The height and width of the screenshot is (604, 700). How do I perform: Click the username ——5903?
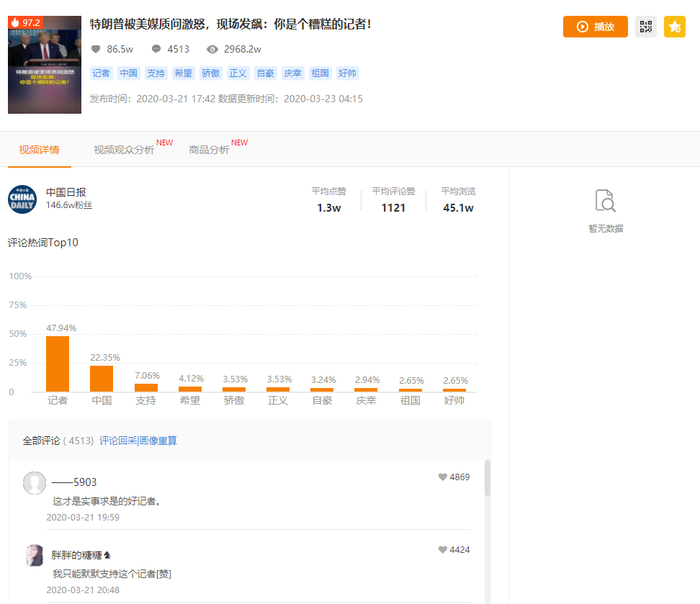(x=74, y=482)
